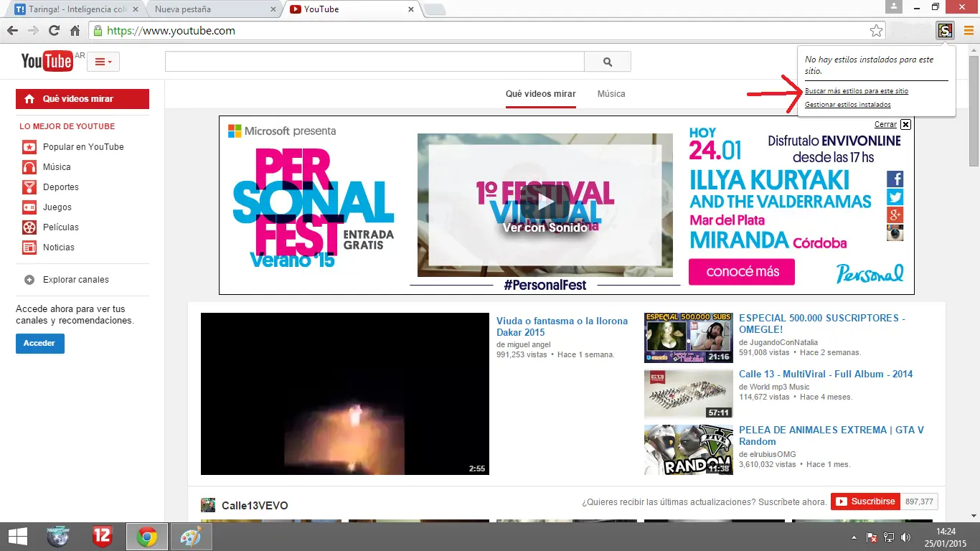Share ad via the Google+ icon

[x=895, y=215]
